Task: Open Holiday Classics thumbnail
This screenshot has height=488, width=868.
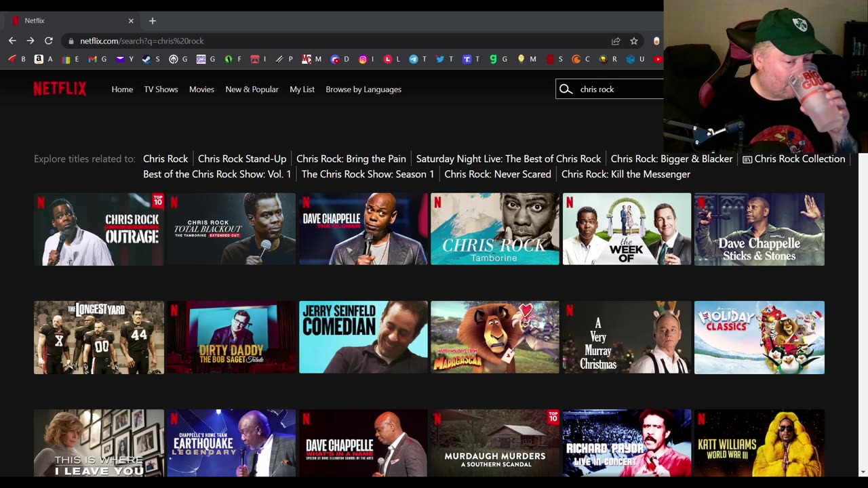Action: click(x=759, y=338)
